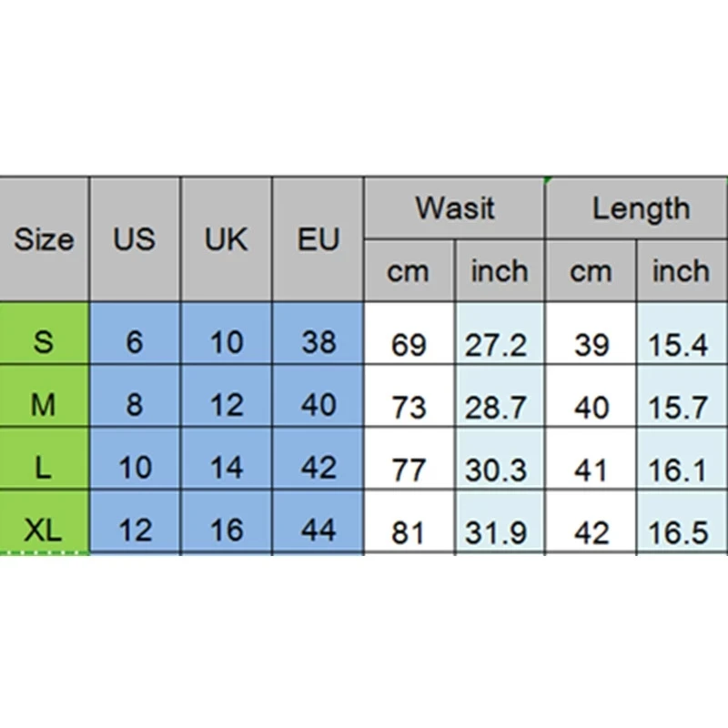Image resolution: width=728 pixels, height=728 pixels.
Task: Select the Length header cell
Action: (641, 208)
